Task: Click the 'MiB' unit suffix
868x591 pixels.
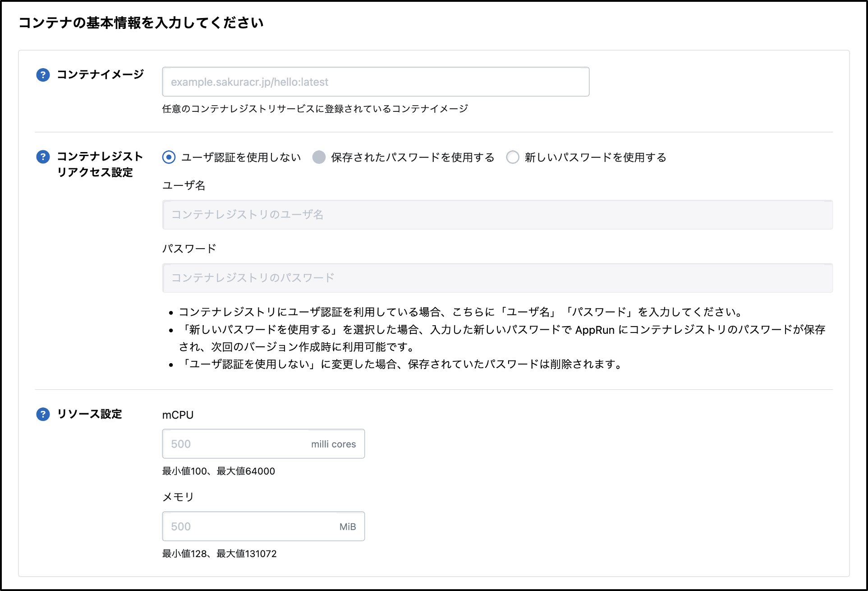Action: 347,526
